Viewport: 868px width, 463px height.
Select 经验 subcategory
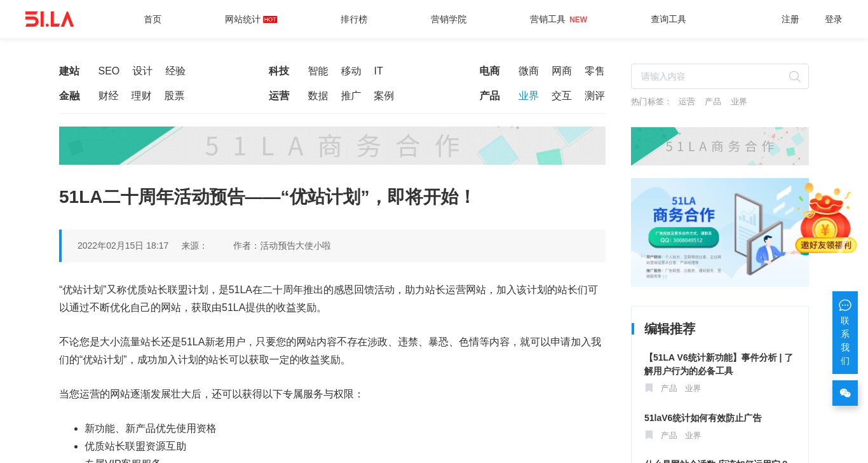[175, 71]
